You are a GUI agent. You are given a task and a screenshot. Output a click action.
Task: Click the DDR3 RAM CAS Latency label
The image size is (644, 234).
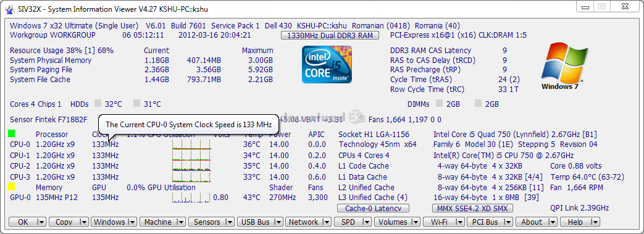click(x=430, y=51)
